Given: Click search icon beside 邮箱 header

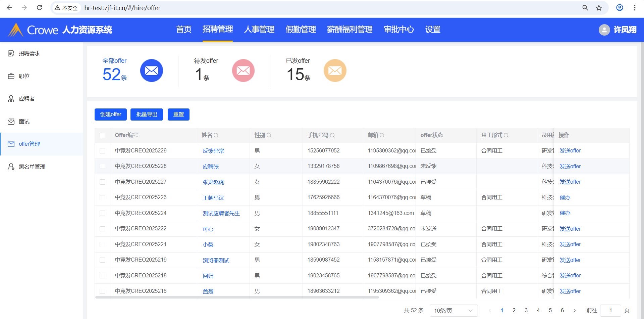Looking at the screenshot, I should click(382, 135).
